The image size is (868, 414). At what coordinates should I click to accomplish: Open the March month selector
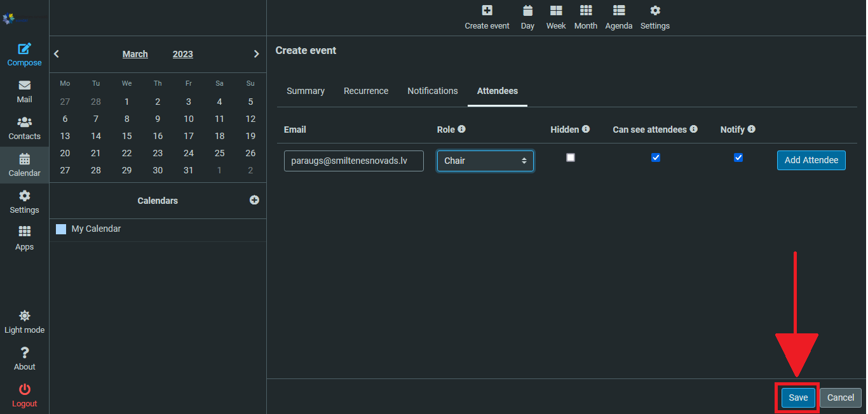tap(135, 54)
